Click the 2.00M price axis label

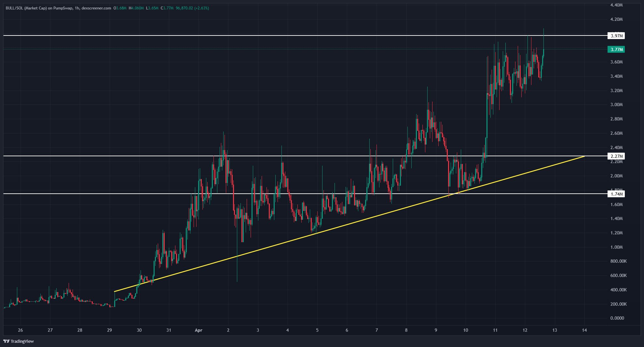(x=616, y=176)
